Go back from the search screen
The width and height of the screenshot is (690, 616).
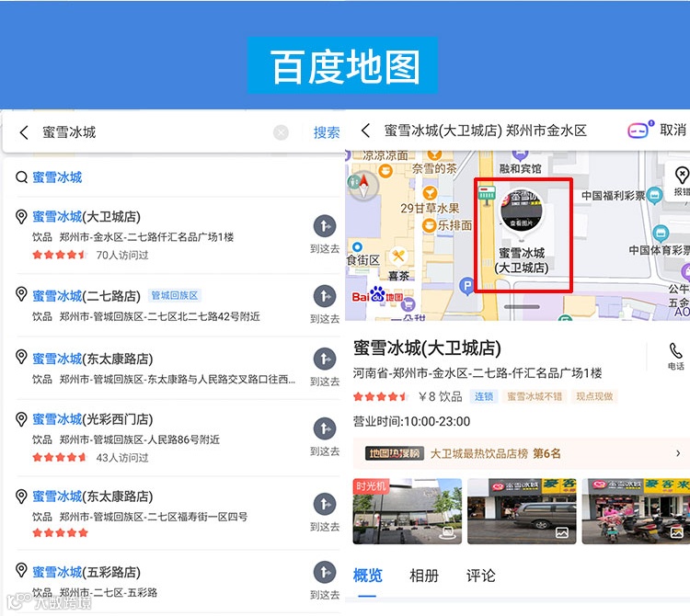[x=24, y=132]
